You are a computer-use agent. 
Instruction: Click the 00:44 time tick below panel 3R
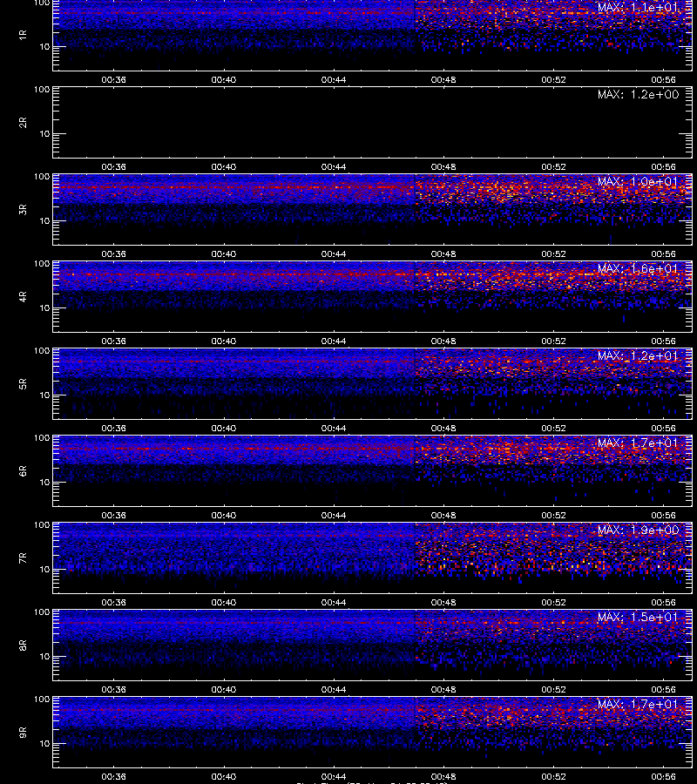coord(334,253)
